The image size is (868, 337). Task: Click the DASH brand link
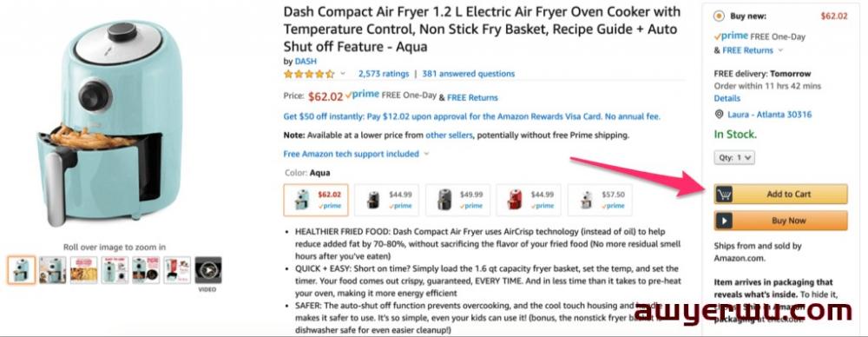coord(306,62)
